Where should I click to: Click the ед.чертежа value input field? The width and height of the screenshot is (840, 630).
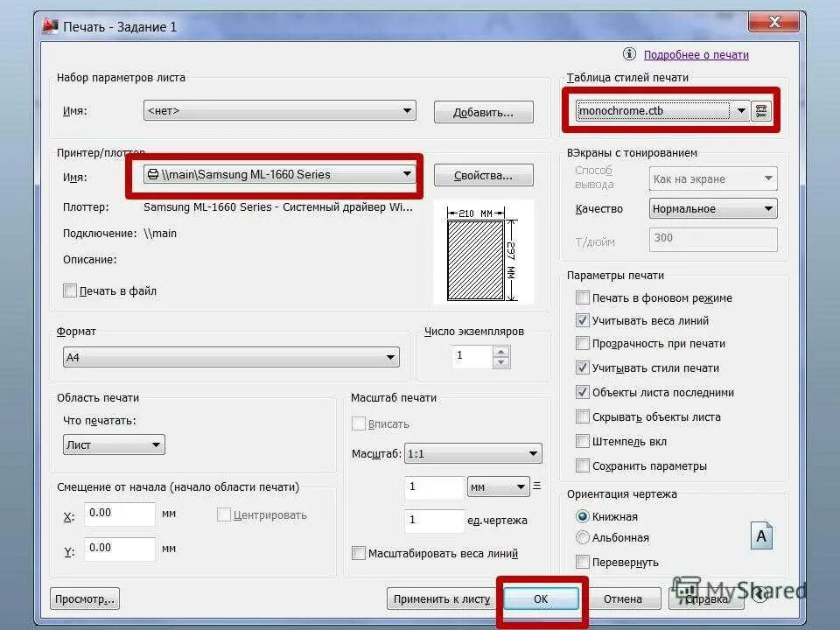tap(434, 520)
